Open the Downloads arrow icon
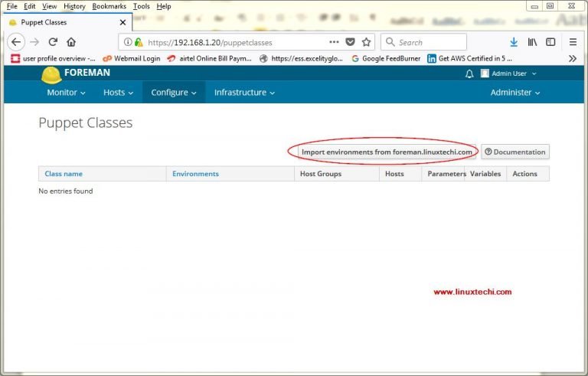This screenshot has height=376, width=588. (x=514, y=42)
